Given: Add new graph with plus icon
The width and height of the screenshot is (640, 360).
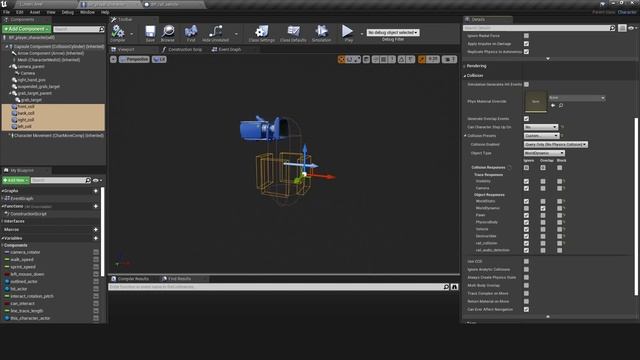Looking at the screenshot, I should (96, 191).
